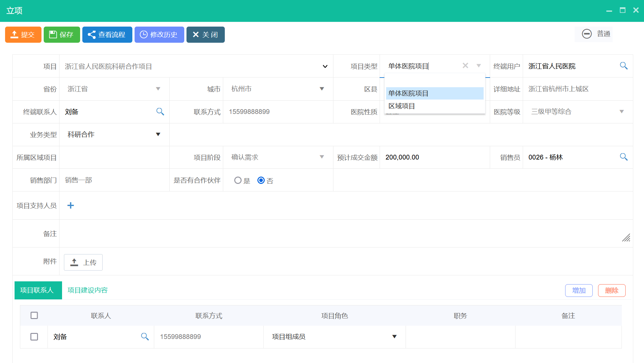This screenshot has width=644, height=363.
Task: Expand the 城市 dropdown arrow
Action: point(322,89)
